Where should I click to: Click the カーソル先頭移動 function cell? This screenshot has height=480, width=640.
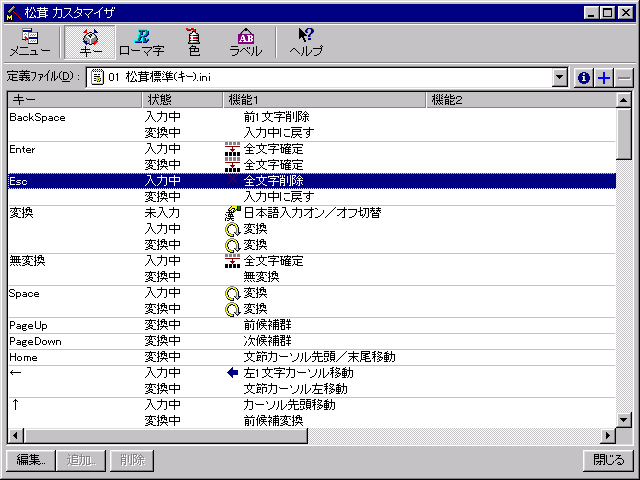point(289,404)
